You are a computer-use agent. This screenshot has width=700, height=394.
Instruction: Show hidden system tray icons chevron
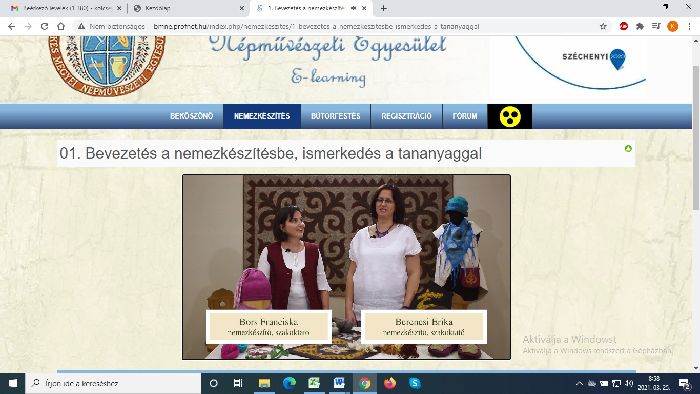pos(579,383)
